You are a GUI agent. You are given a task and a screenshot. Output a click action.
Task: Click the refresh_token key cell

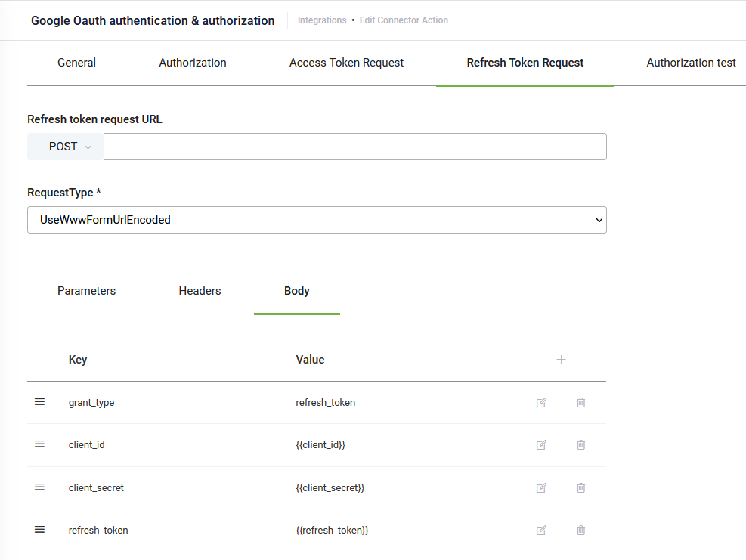pyautogui.click(x=98, y=530)
